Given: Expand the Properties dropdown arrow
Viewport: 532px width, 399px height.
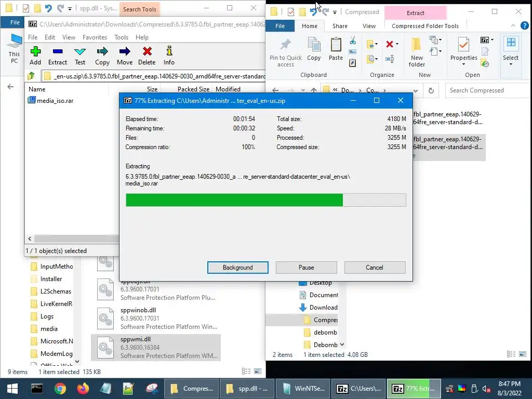Looking at the screenshot, I should click(463, 64).
